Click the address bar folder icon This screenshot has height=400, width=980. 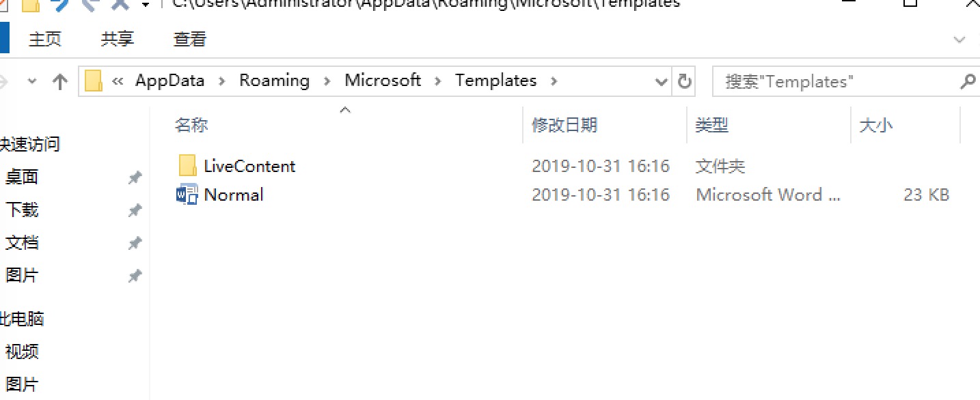pos(94,81)
